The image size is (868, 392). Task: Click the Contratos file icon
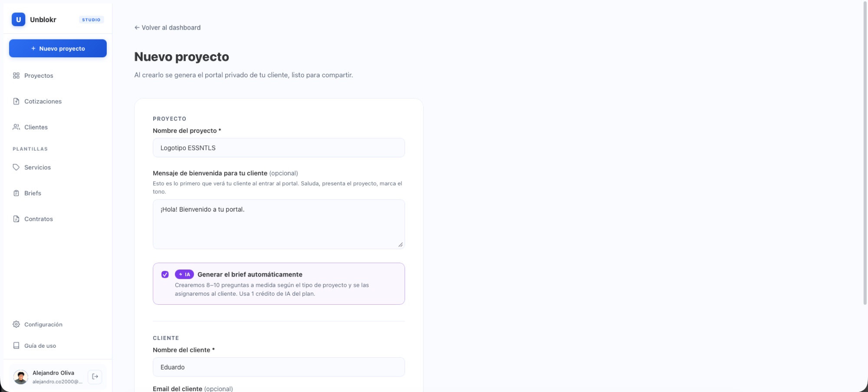click(16, 219)
